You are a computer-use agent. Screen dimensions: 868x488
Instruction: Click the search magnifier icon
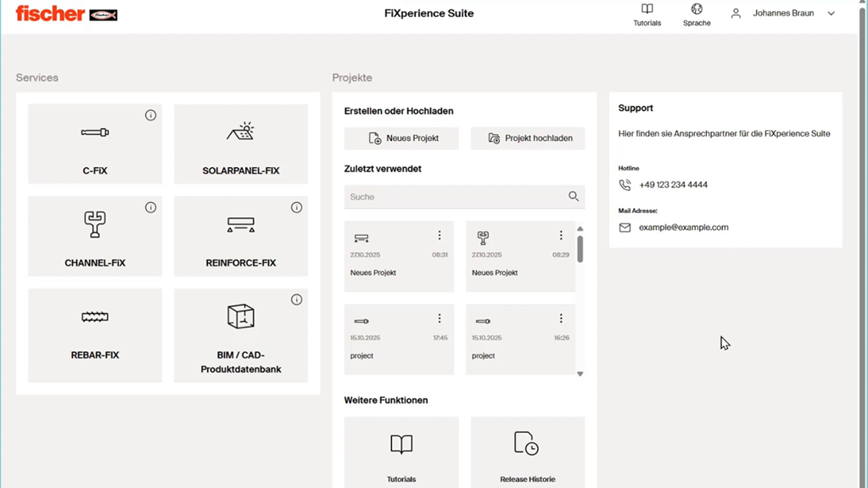click(574, 197)
